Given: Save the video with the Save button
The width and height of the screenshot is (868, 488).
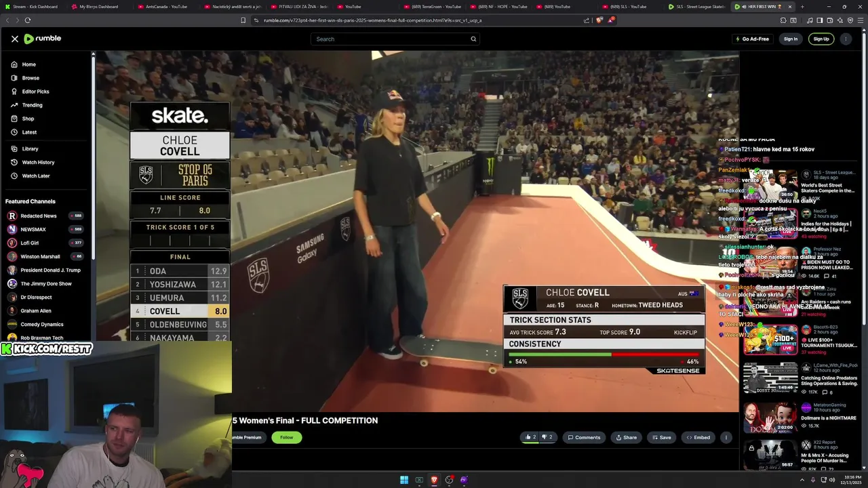Looking at the screenshot, I should click(661, 437).
